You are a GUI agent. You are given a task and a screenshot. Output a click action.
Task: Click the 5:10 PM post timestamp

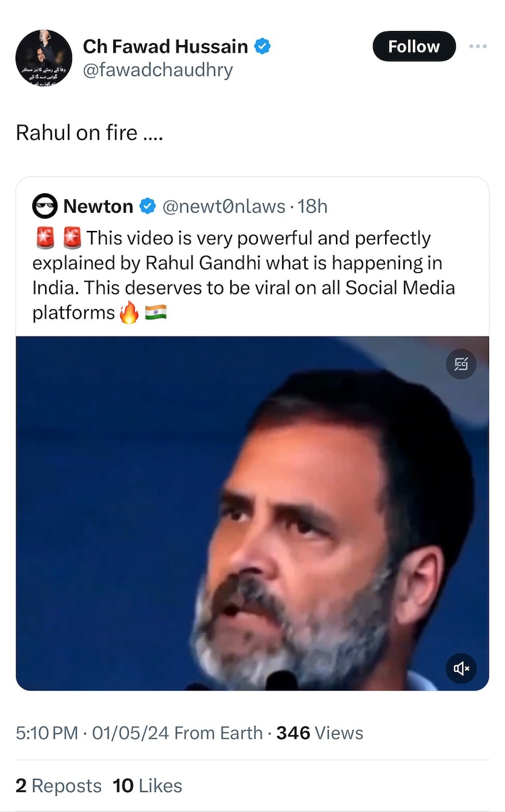tap(47, 733)
